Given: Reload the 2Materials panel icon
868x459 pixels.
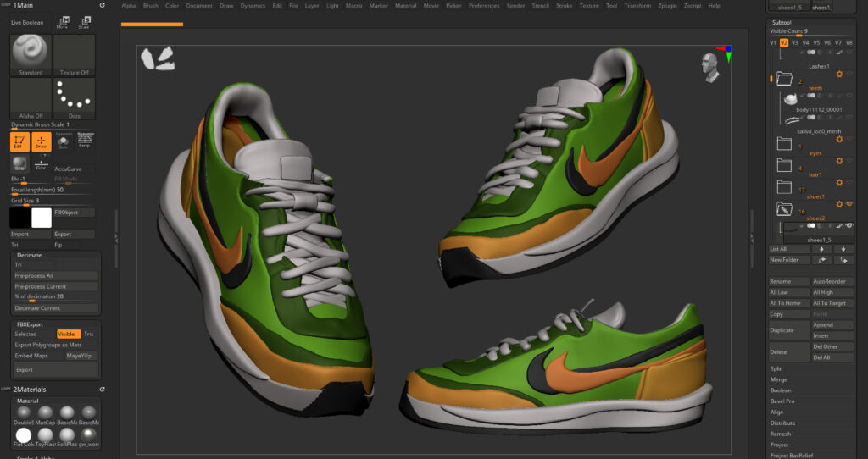Looking at the screenshot, I should (x=102, y=390).
